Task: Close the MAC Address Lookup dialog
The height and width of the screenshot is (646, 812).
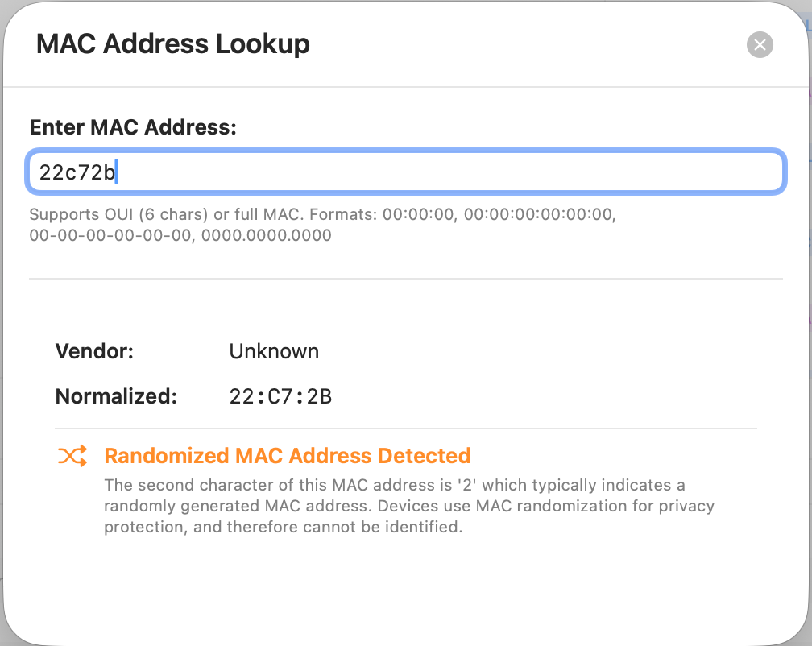Action: (760, 44)
